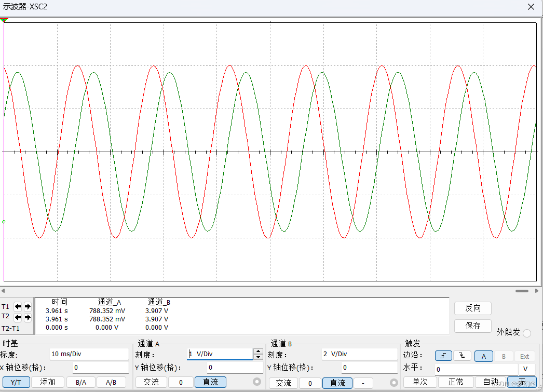
Task: Switch display to B/A mode
Action: pos(80,382)
